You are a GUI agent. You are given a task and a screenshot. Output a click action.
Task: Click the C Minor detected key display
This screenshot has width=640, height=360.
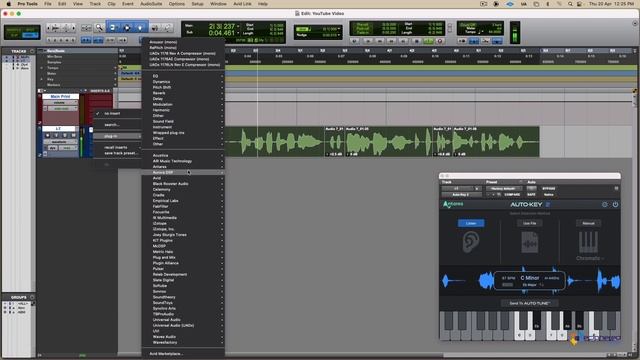(x=529, y=278)
